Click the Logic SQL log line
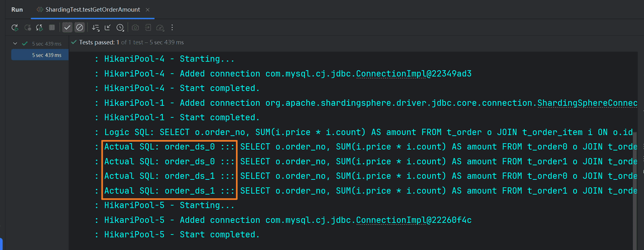644x250 pixels. pyautogui.click(x=352, y=132)
